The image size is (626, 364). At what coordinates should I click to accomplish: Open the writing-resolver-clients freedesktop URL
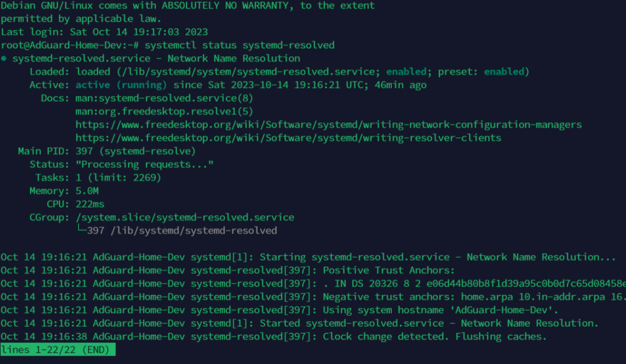(289, 138)
